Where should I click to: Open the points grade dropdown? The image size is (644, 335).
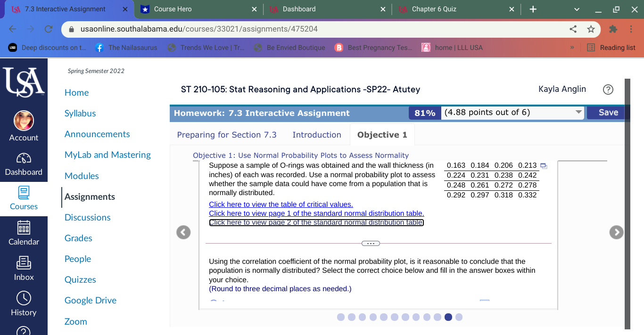[x=578, y=113]
